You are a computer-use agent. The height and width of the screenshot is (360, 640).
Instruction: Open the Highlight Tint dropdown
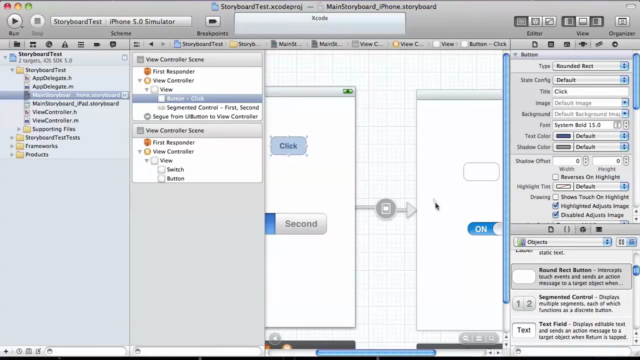[601, 187]
